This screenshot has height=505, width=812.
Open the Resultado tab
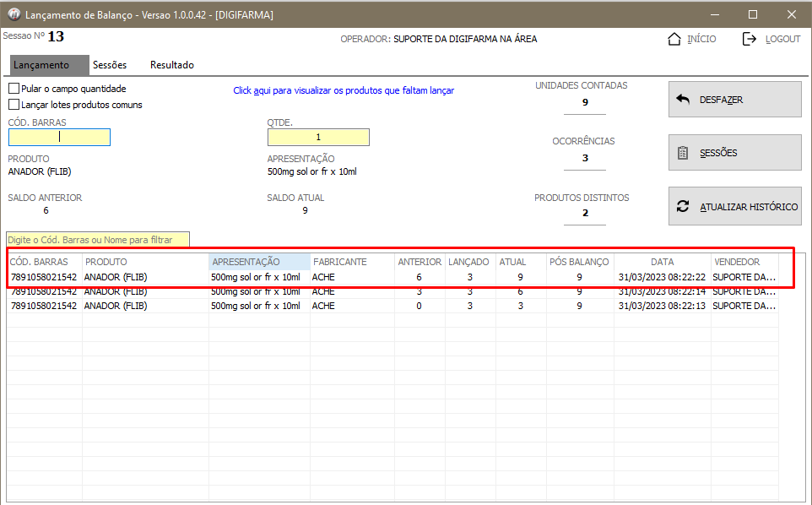[x=171, y=65]
